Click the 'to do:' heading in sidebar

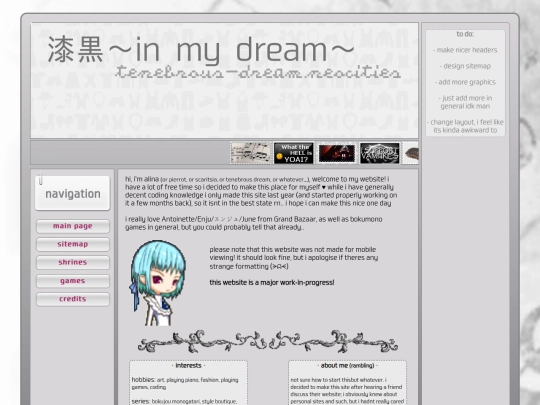[x=465, y=34]
